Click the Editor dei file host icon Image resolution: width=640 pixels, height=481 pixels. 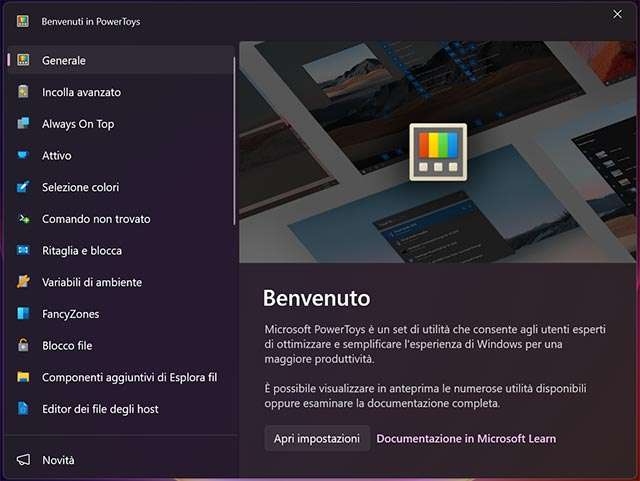pos(23,408)
